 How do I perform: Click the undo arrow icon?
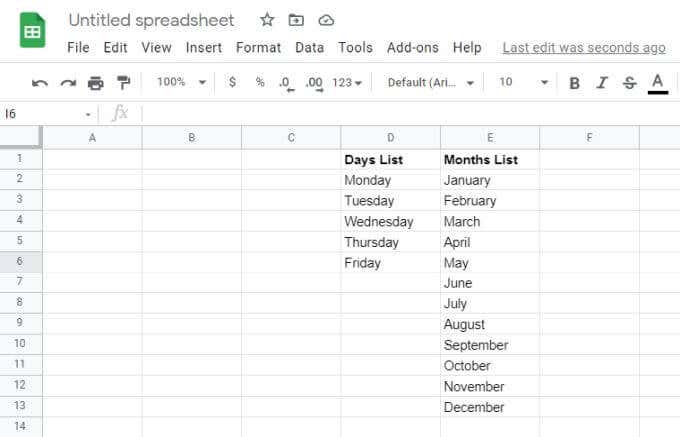click(x=40, y=83)
